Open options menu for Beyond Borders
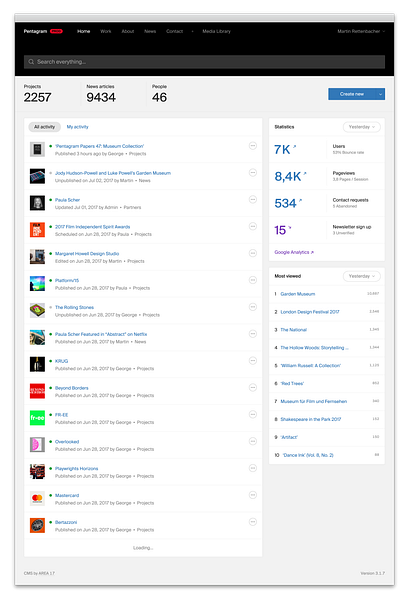Screen dimensions: 409x600 [253, 388]
